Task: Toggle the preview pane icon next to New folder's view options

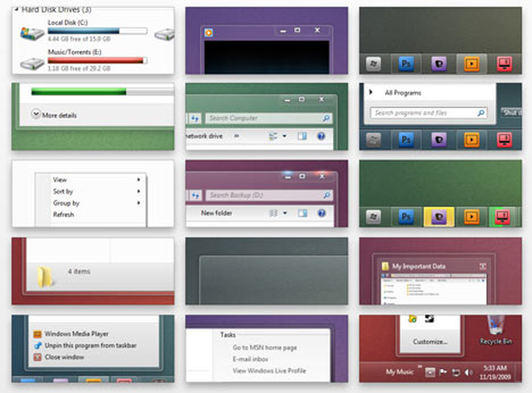Action: point(302,213)
